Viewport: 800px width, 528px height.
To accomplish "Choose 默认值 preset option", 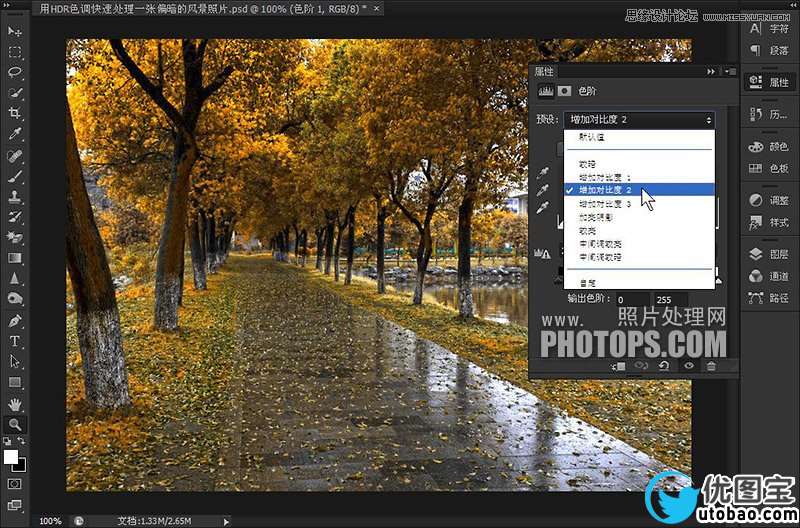I will click(x=591, y=137).
